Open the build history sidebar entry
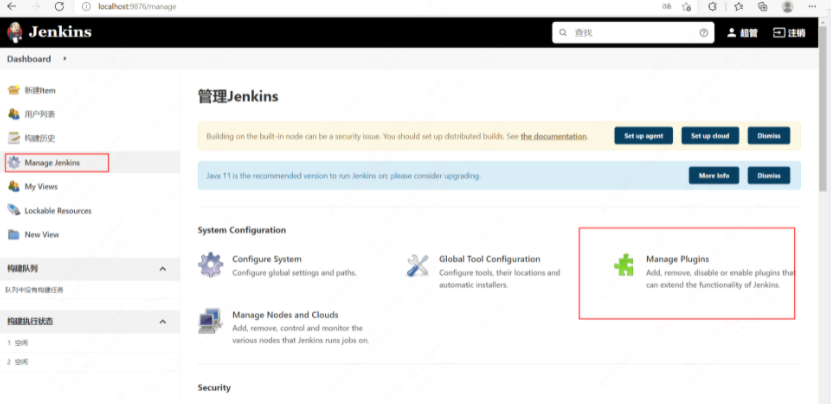 click(x=40, y=138)
